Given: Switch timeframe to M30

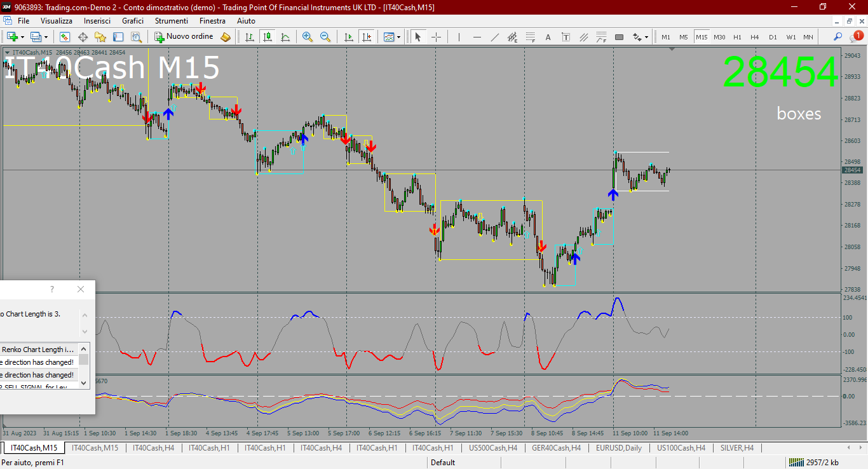Looking at the screenshot, I should click(719, 37).
